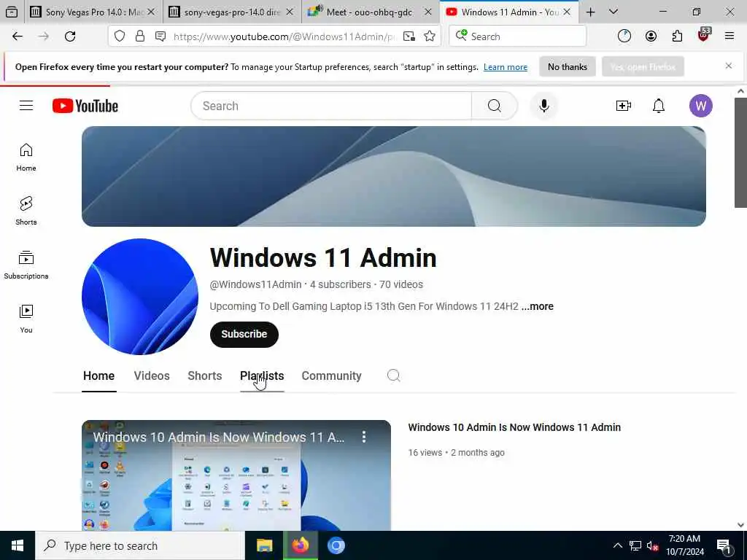The width and height of the screenshot is (747, 560).
Task: Open You in YouTube sidebar
Action: (x=26, y=319)
